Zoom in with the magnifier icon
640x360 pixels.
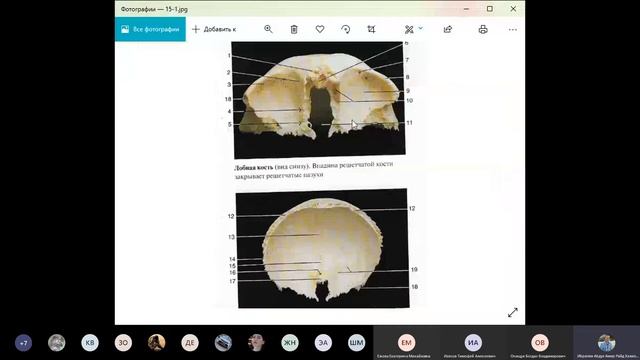pos(268,29)
